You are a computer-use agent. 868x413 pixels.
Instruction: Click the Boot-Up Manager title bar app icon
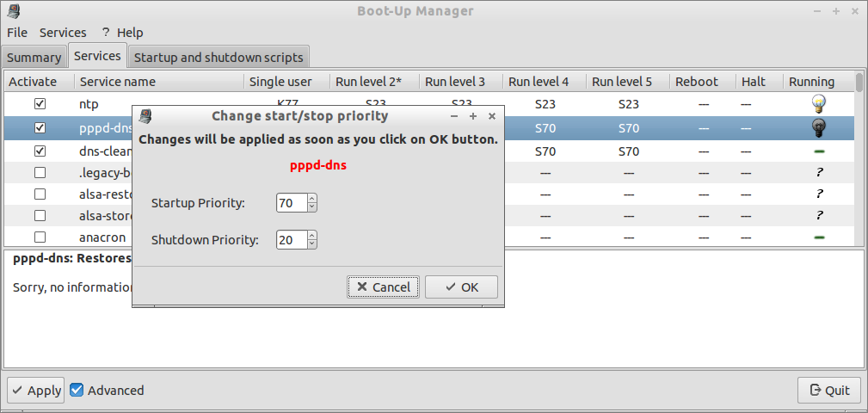[x=13, y=10]
